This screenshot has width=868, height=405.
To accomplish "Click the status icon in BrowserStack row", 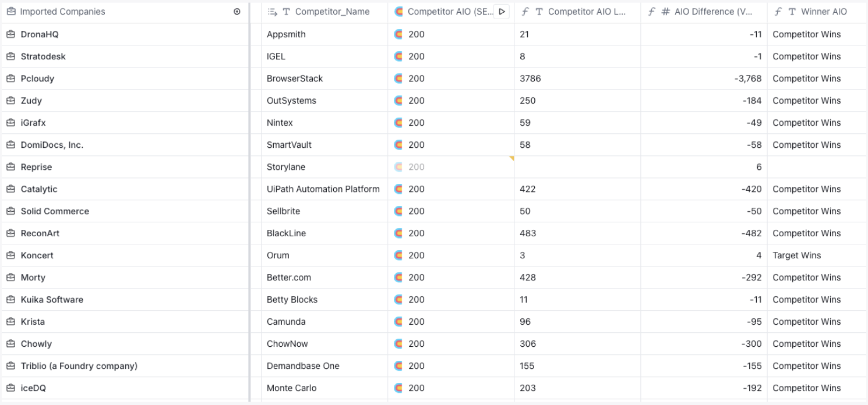I will click(x=398, y=79).
